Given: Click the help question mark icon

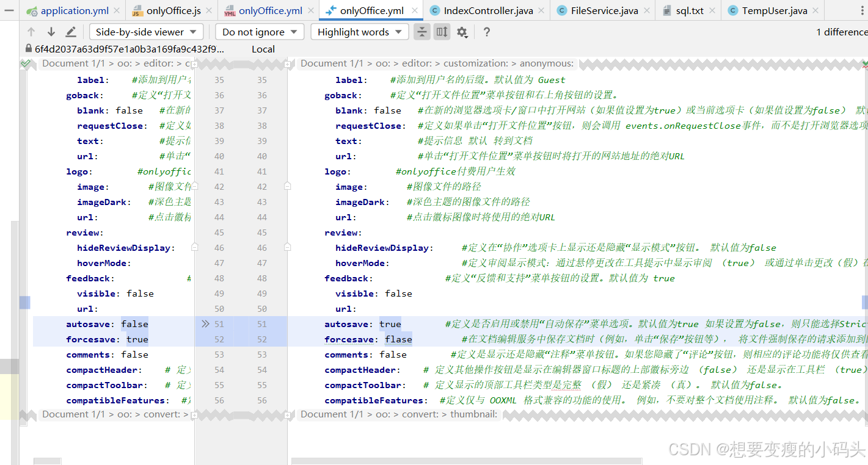Looking at the screenshot, I should click(486, 32).
